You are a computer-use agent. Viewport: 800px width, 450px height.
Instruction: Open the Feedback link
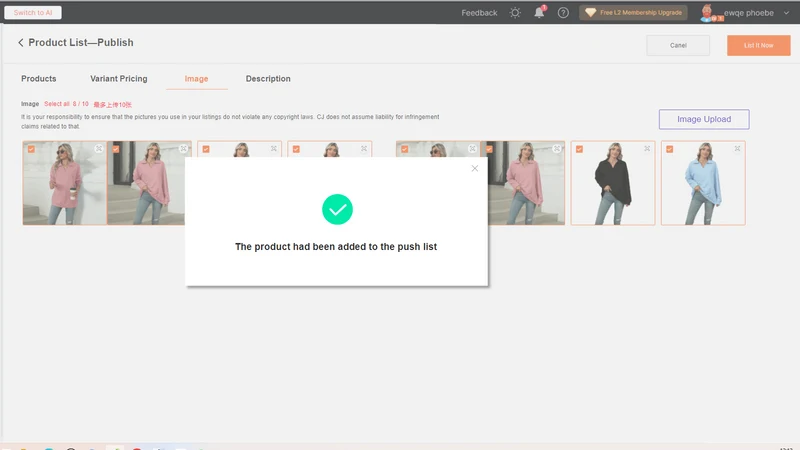coord(479,13)
